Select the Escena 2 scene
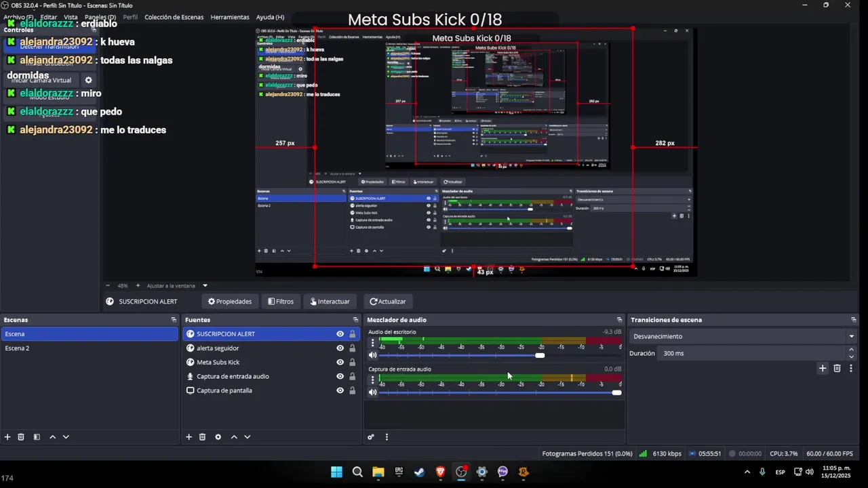868x488 pixels. click(89, 348)
